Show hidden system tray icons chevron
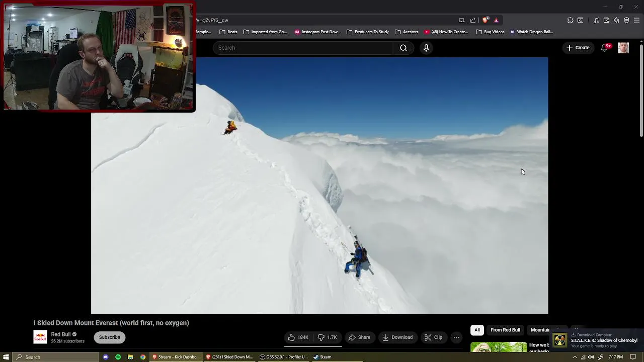Viewport: 644px width, 362px height. coord(575,357)
